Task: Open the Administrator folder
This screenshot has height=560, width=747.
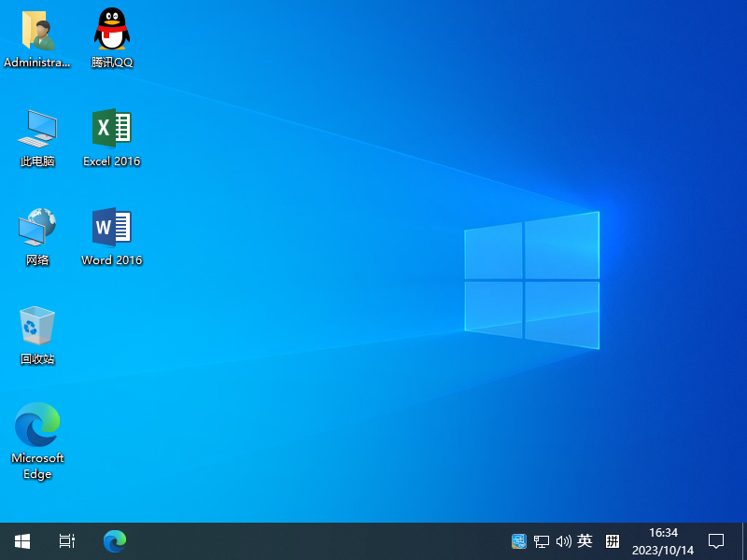Action: (37, 29)
